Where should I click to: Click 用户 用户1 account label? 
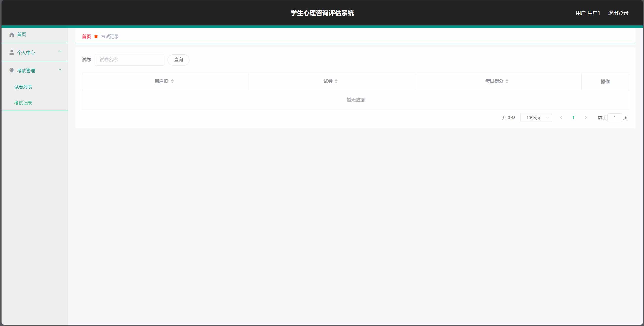pyautogui.click(x=588, y=13)
